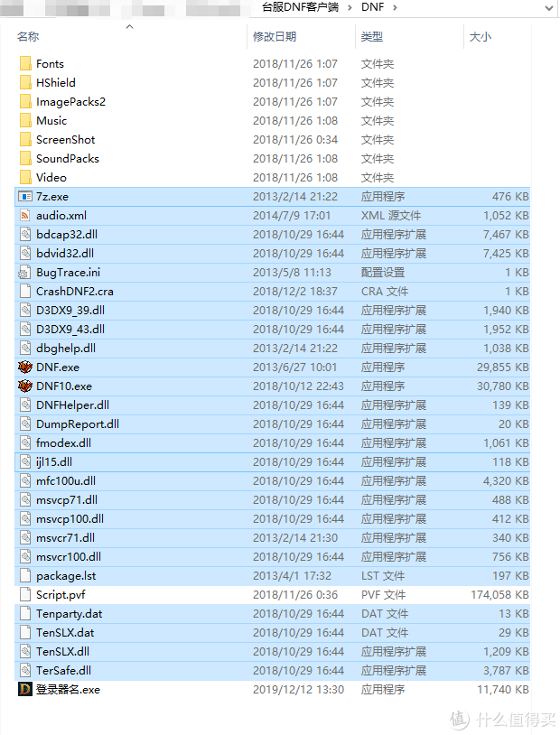Click the 2013/6/27 10:01 date of DNF.exe

click(295, 367)
